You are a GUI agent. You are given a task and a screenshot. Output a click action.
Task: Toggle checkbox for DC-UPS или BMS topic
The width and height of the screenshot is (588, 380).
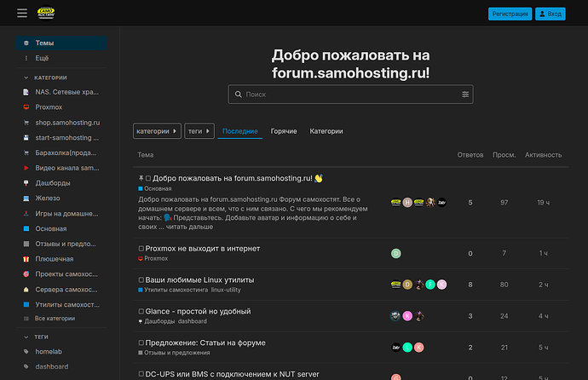point(141,374)
